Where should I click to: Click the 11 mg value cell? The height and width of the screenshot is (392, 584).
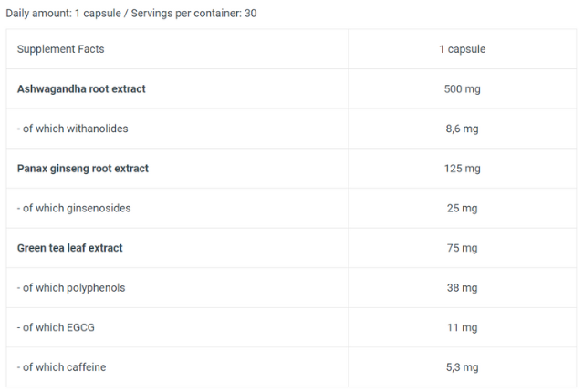pos(462,327)
